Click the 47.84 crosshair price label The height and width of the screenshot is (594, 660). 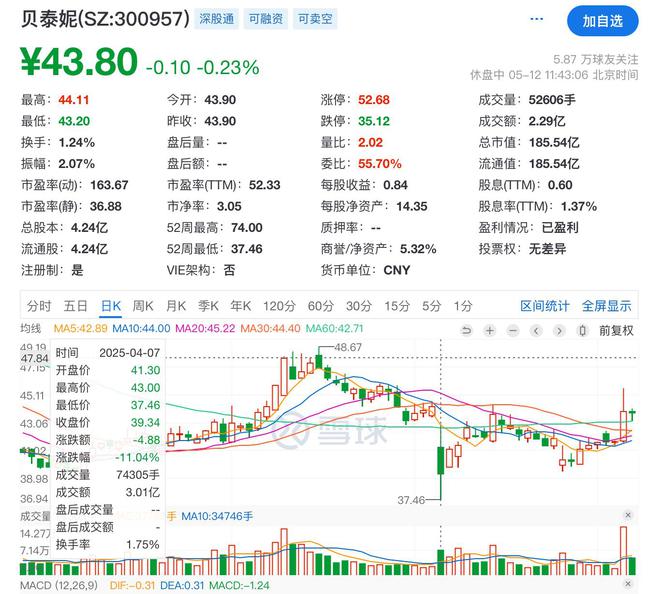(x=35, y=358)
